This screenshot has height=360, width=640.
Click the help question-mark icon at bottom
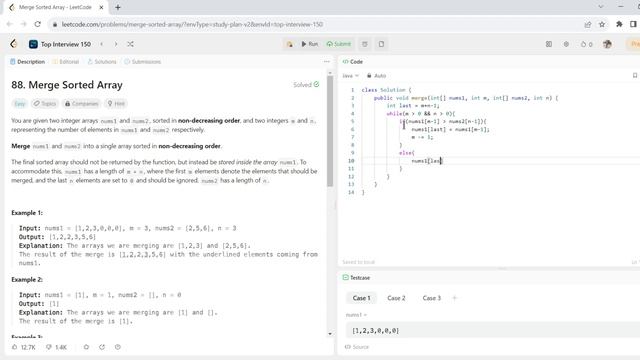pos(118,347)
